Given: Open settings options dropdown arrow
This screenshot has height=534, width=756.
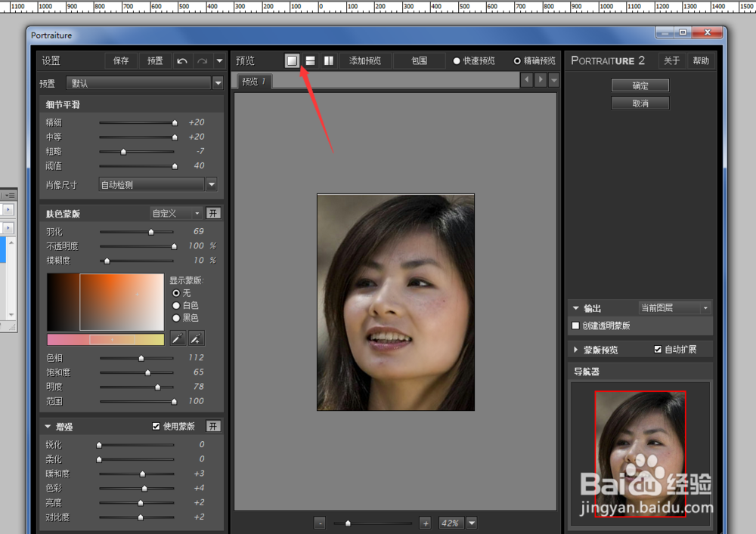Looking at the screenshot, I should 219,60.
